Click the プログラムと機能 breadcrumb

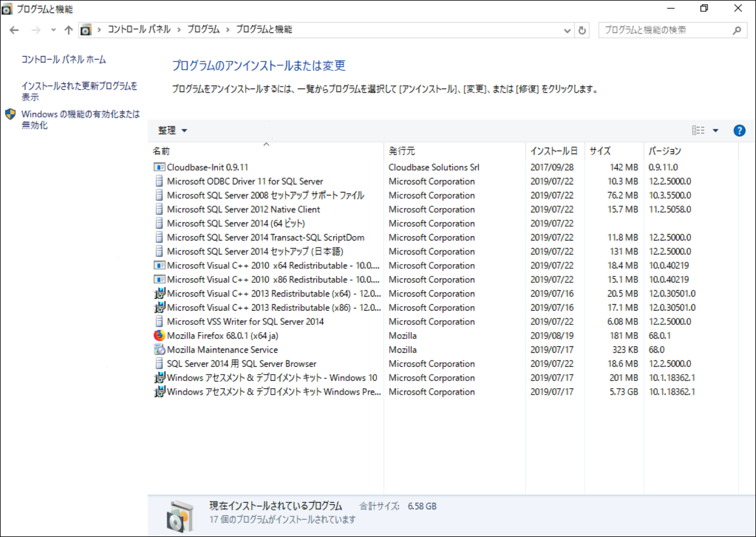pyautogui.click(x=264, y=30)
